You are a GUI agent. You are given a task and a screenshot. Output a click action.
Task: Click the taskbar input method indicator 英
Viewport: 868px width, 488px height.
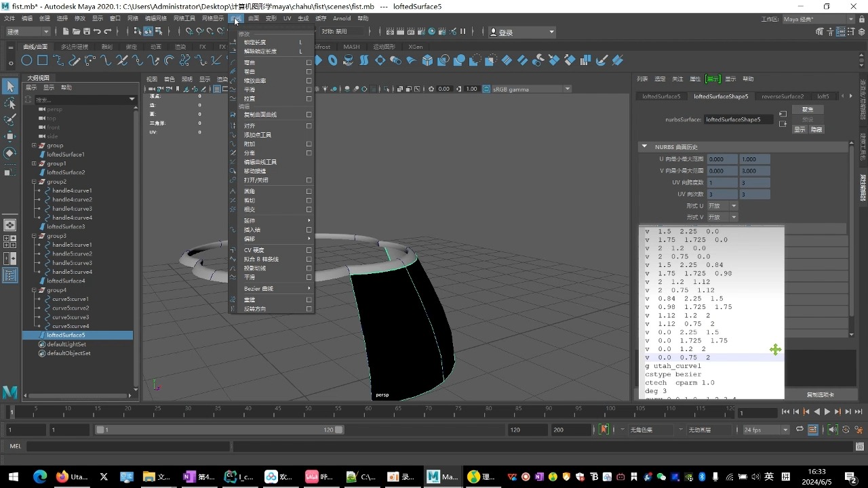pyautogui.click(x=768, y=476)
